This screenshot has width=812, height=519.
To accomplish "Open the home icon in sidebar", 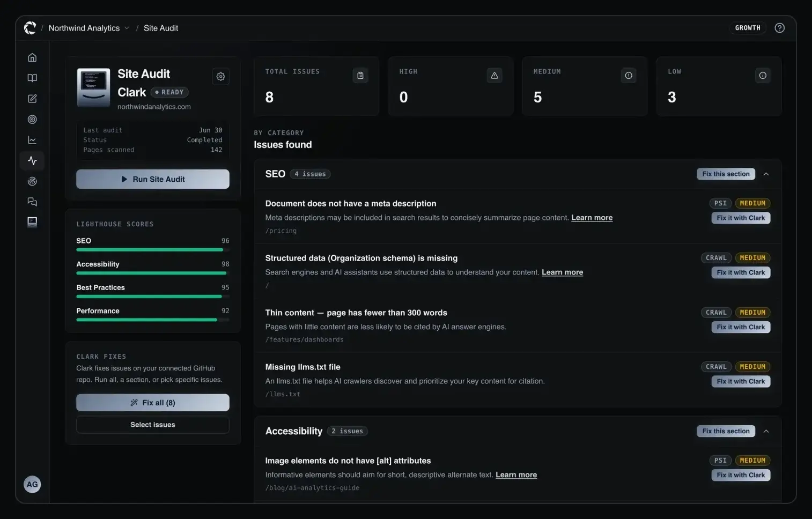I will [32, 57].
